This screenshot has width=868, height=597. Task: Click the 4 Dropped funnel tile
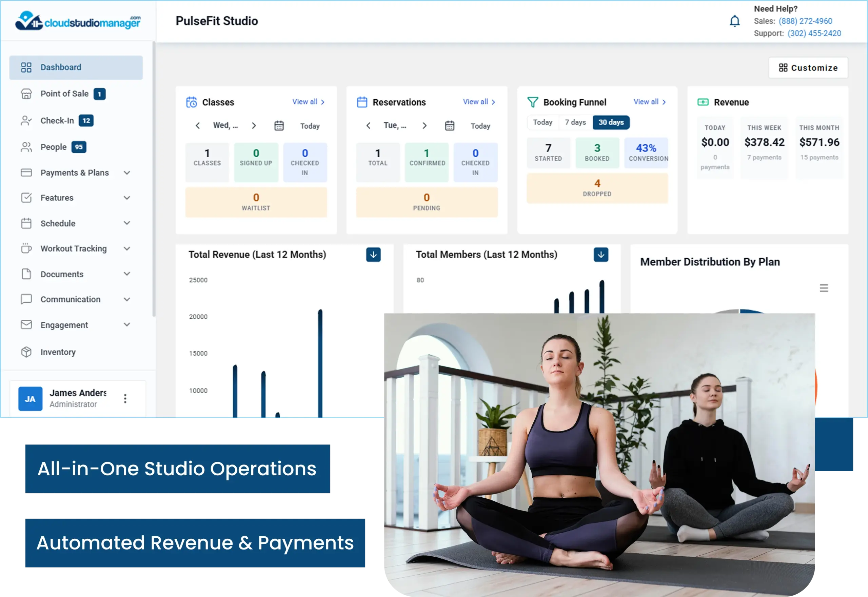pos(597,188)
